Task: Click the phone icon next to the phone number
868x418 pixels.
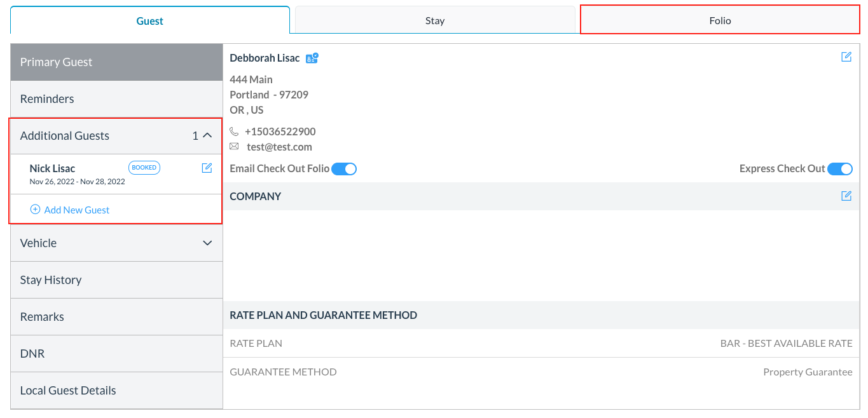Action: [x=234, y=131]
